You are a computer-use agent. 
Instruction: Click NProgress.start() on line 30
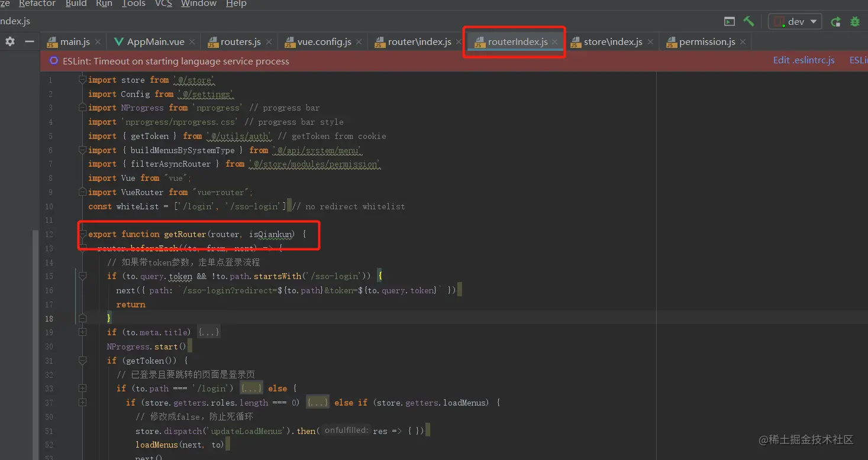[x=147, y=346]
